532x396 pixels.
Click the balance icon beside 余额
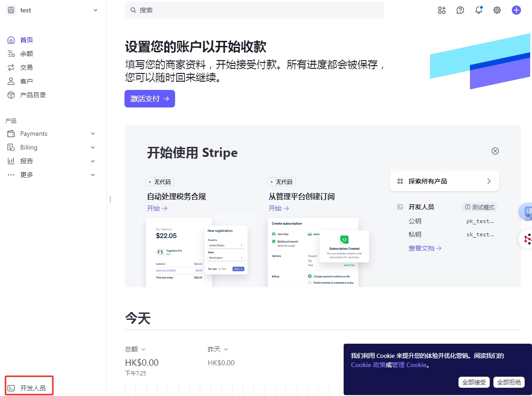point(11,54)
